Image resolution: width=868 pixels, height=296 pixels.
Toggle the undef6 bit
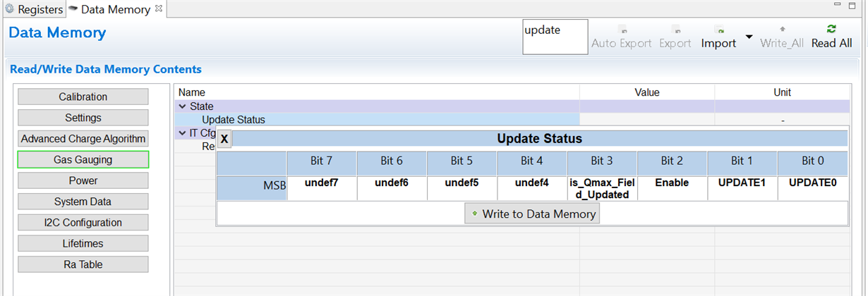tap(392, 189)
